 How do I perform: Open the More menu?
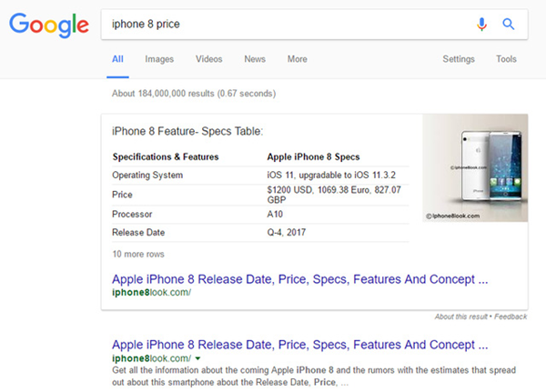[x=298, y=59]
